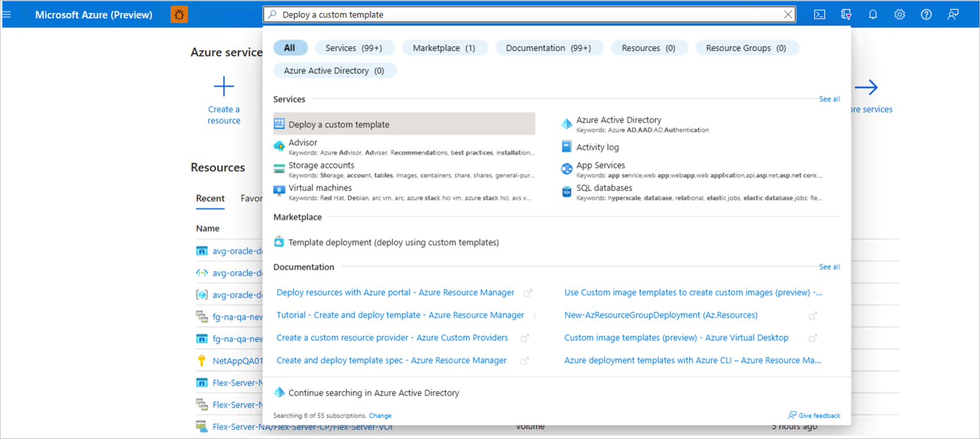Clear the search box with X
Viewport: 980px width, 439px height.
coord(788,14)
